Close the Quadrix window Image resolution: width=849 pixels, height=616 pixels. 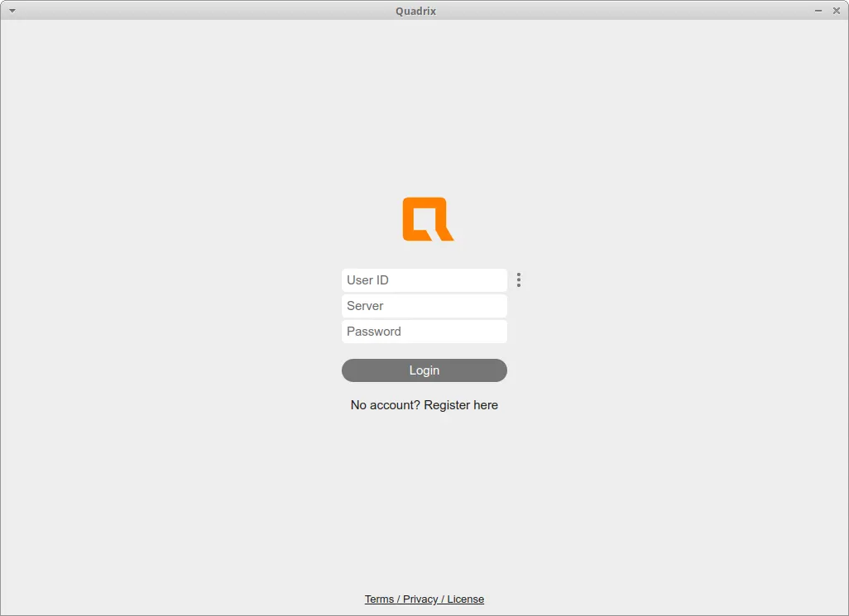[836, 11]
